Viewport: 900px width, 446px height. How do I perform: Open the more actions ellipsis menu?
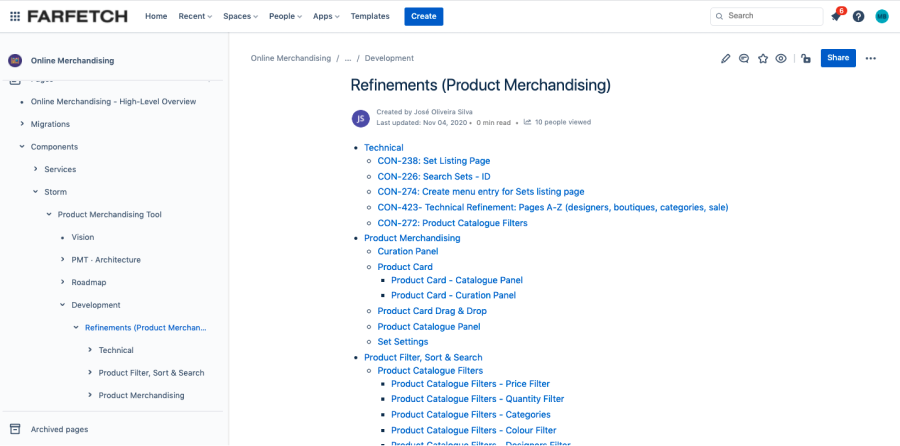(x=871, y=58)
